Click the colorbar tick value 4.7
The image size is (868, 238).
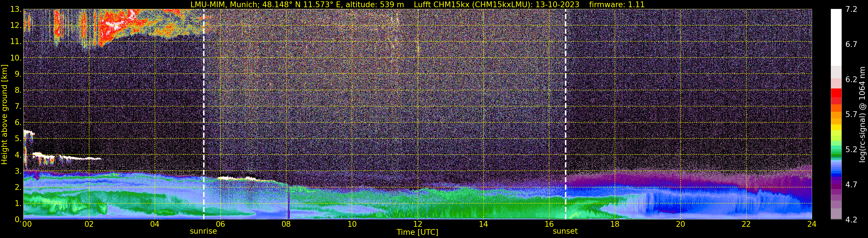(x=851, y=184)
